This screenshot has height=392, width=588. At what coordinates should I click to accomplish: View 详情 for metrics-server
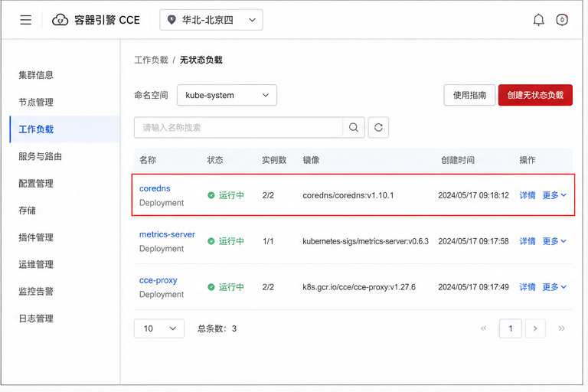(x=528, y=241)
